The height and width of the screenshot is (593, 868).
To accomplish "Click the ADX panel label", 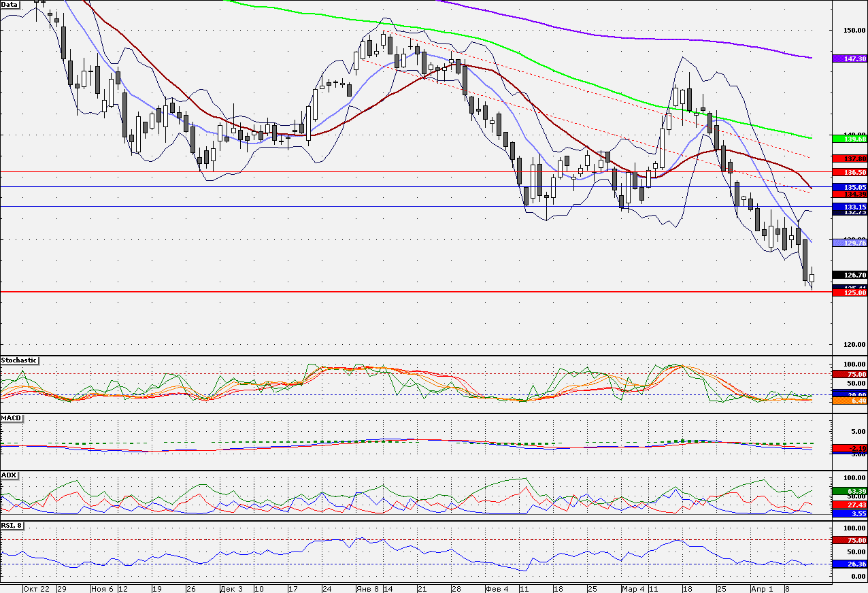I will (9, 475).
